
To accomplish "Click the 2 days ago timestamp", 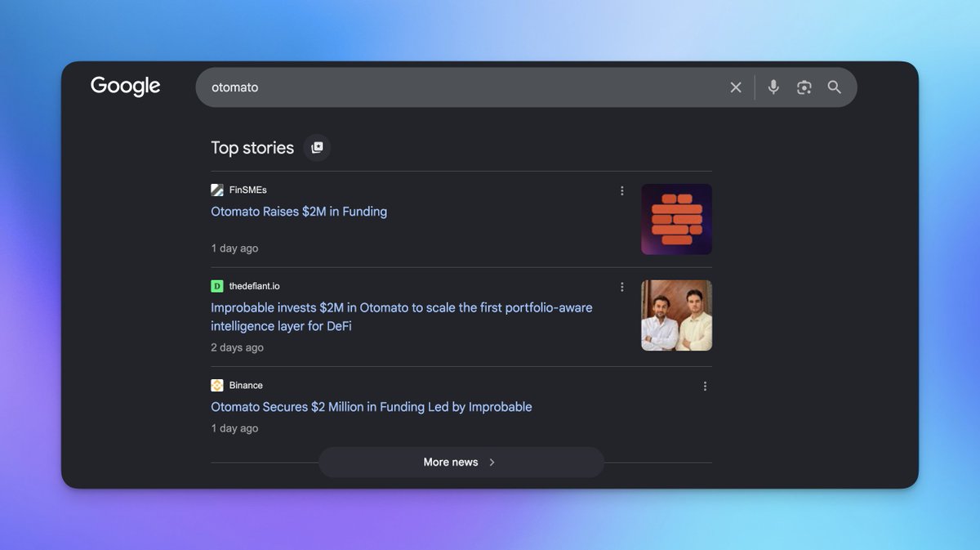I will tap(237, 347).
